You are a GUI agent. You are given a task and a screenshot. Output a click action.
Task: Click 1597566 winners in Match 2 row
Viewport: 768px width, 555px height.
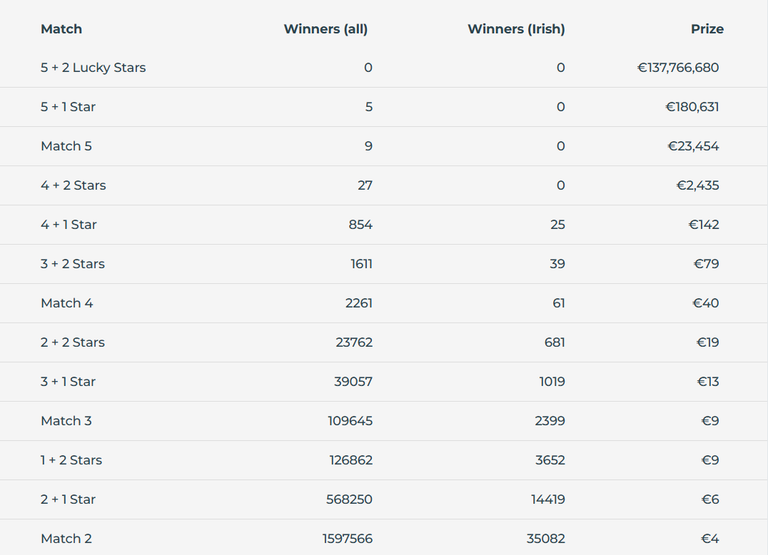click(x=348, y=539)
